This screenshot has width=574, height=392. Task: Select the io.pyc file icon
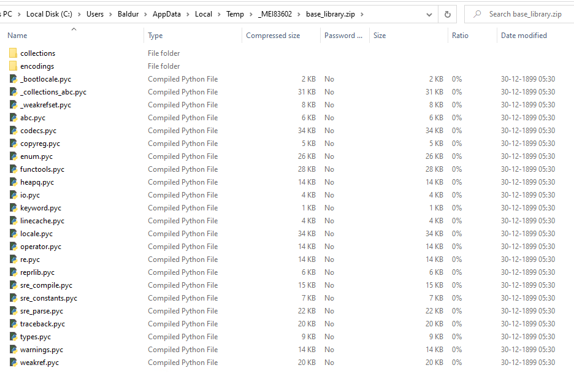[13, 195]
